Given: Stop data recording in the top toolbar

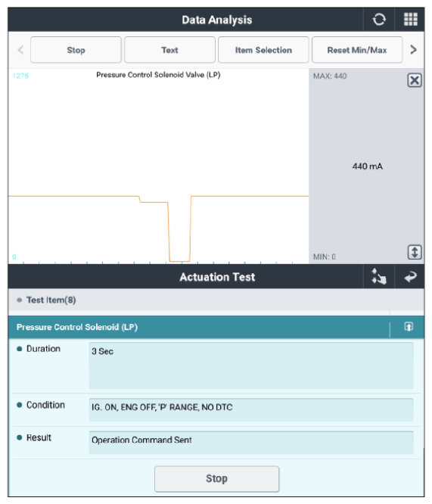Looking at the screenshot, I should coord(76,50).
